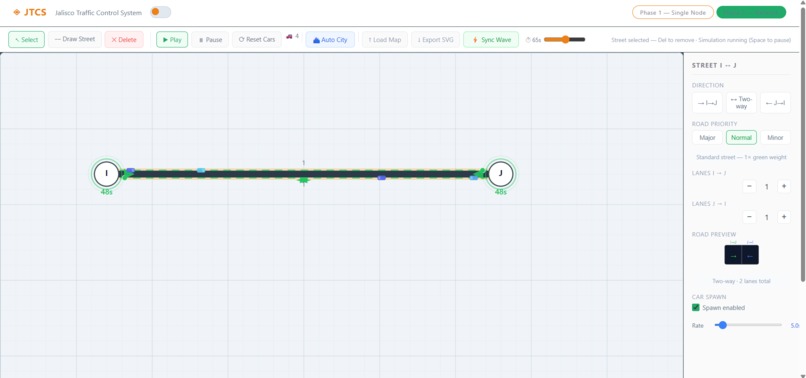This screenshot has width=806, height=378.
Task: Open the Phase 1 — Single Node pill
Action: (x=672, y=12)
